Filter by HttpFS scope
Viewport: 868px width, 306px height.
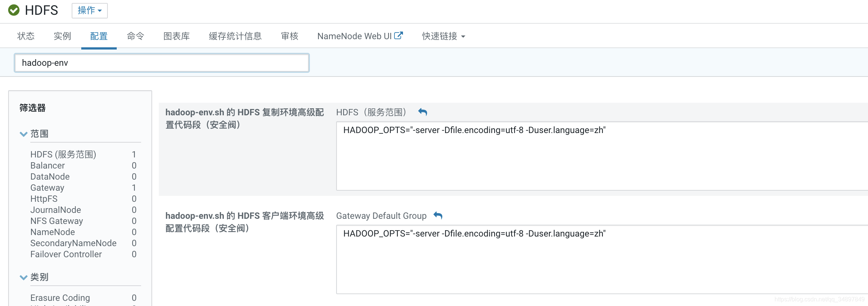44,199
